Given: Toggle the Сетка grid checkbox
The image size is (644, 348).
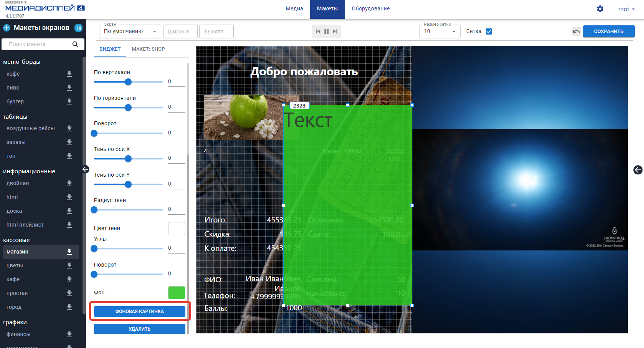Looking at the screenshot, I should (x=489, y=31).
